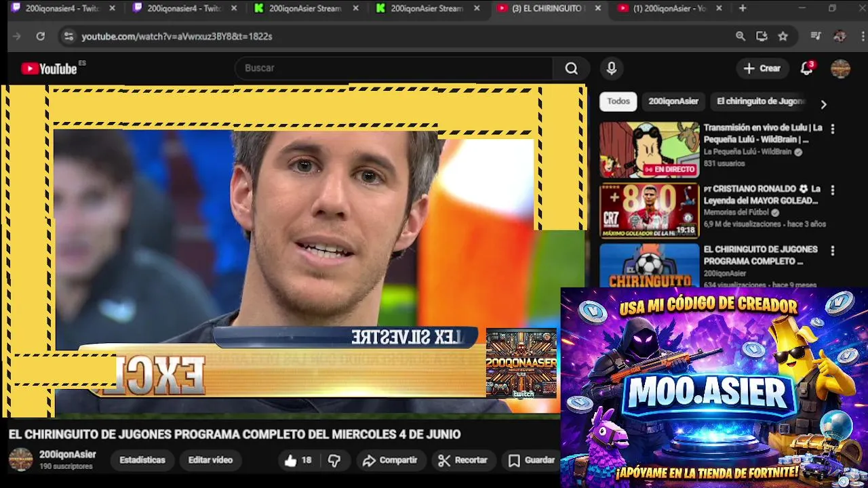This screenshot has width=868, height=488.
Task: Open Cristiano Ronaldo 19:18 video thumbnail
Action: [649, 211]
